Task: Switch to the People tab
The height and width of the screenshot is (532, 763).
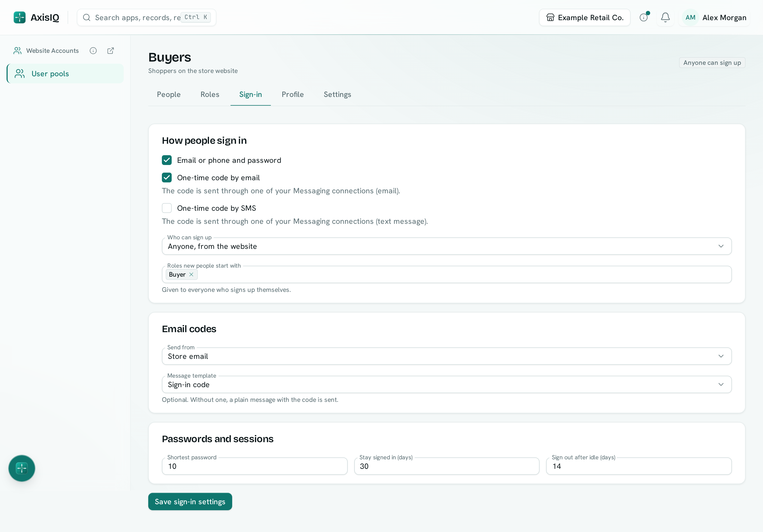Action: tap(168, 94)
